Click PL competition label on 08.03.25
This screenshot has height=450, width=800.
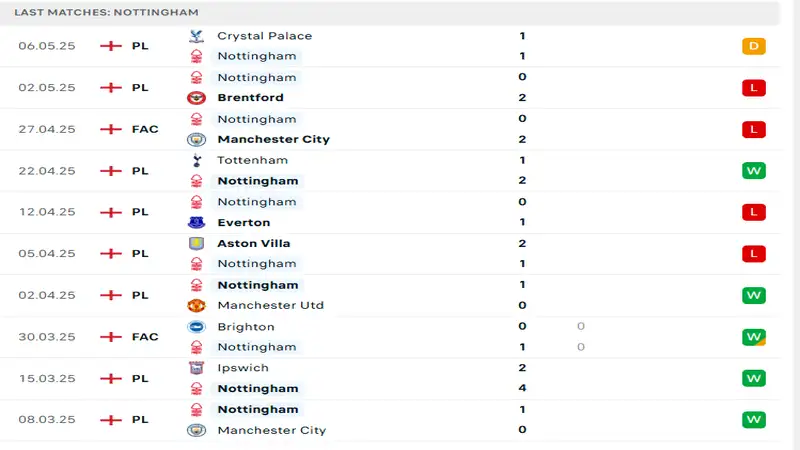point(140,420)
